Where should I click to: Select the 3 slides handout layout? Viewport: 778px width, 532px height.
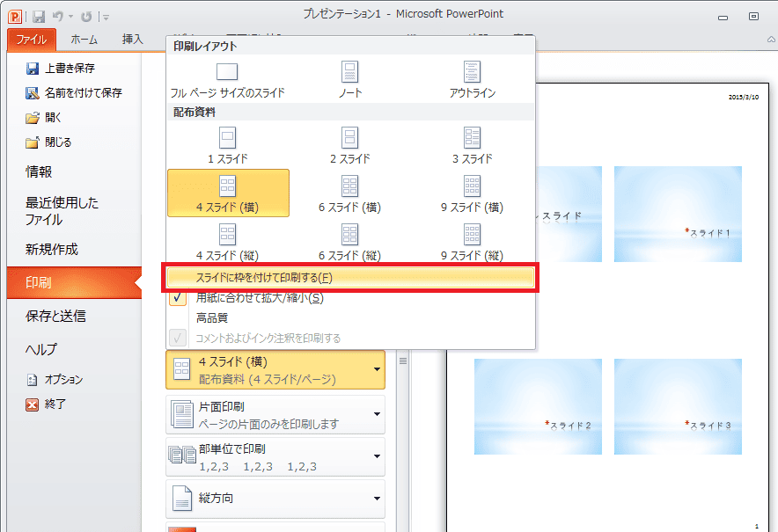(473, 145)
